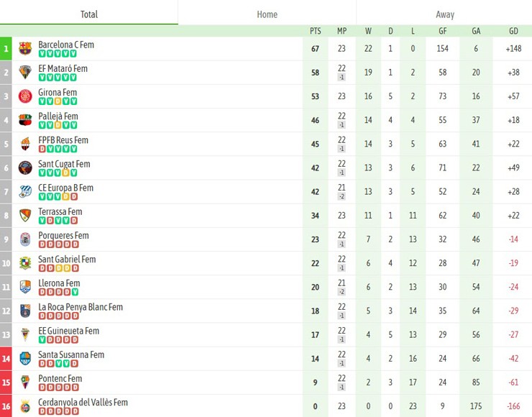The image size is (532, 417).
Task: Click the Santa Susanna Fem team badge
Action: tap(25, 358)
